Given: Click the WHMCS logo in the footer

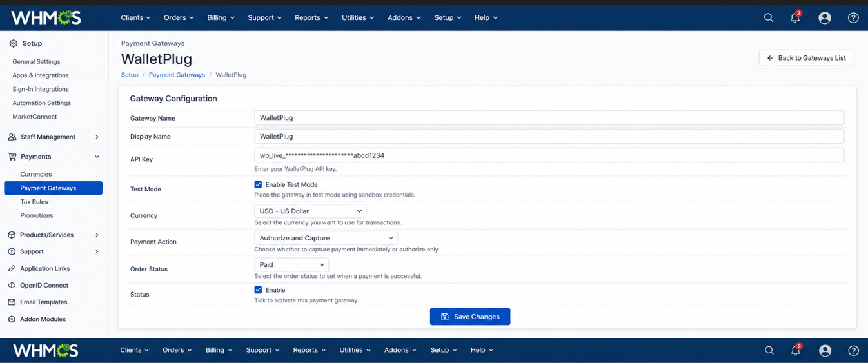Looking at the screenshot, I should [45, 350].
